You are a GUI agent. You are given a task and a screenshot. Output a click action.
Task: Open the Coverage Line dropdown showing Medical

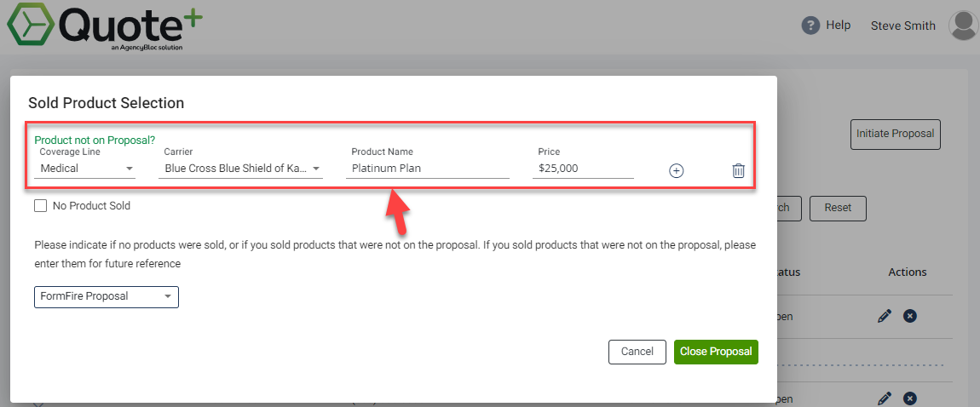[x=85, y=169]
